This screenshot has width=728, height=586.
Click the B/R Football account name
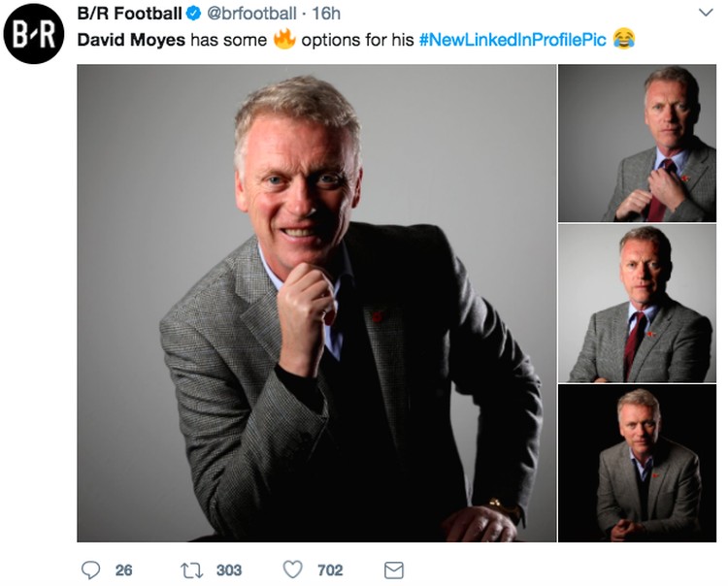tap(129, 14)
